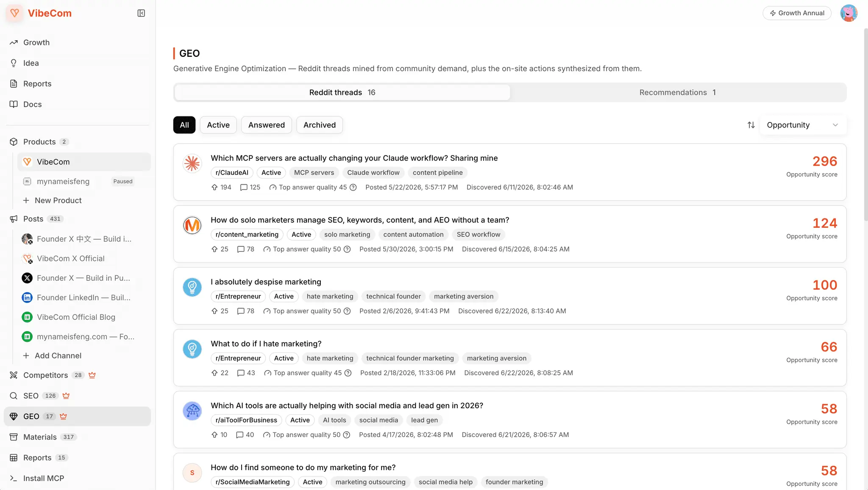Add a New Product

tap(84, 200)
